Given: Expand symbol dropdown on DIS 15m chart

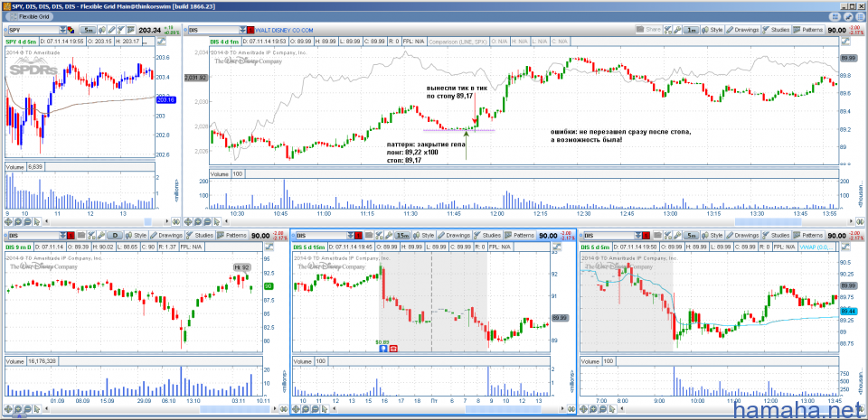Looking at the screenshot, I should (351, 235).
